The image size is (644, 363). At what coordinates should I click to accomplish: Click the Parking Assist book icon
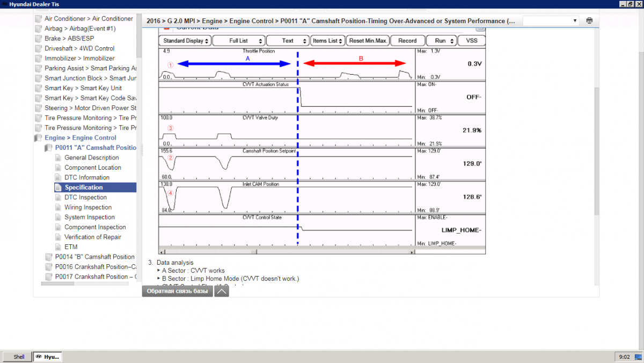pos(38,68)
